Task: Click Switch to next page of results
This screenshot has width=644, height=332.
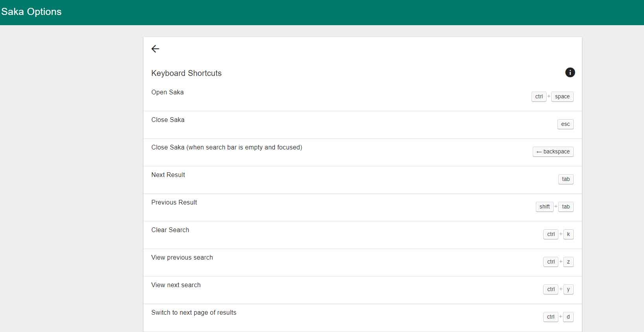Action: coord(194,313)
